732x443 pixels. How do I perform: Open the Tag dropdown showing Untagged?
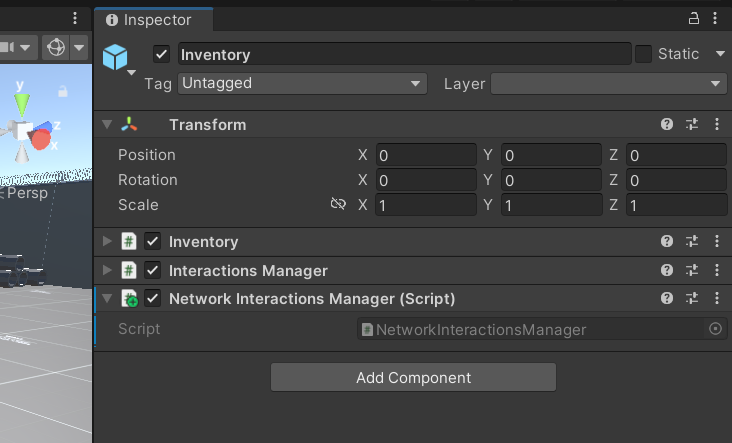pyautogui.click(x=302, y=84)
